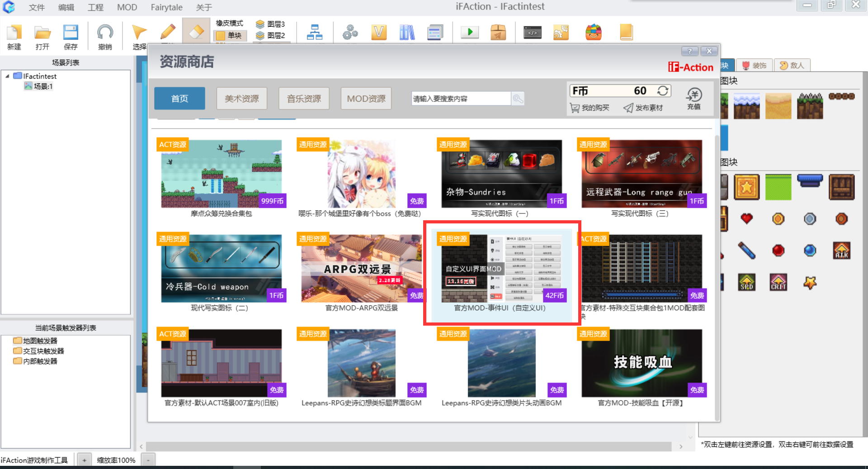Click the 保存 (Save) floppy icon
868x469 pixels.
point(71,37)
